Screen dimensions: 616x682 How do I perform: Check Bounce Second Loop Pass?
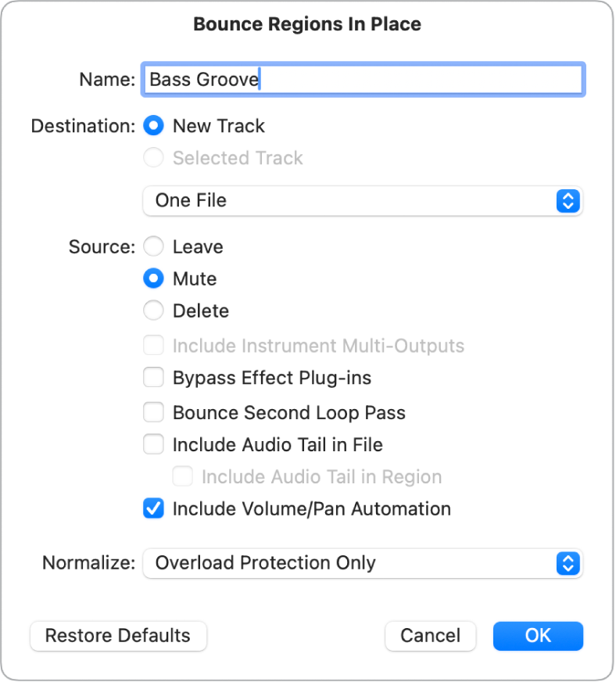[153, 412]
